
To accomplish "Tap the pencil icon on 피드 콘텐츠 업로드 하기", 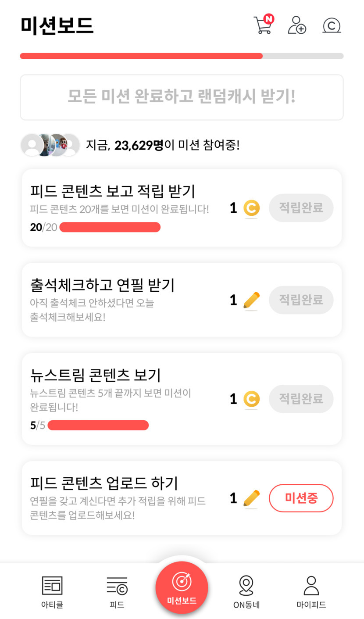I will 251,498.
